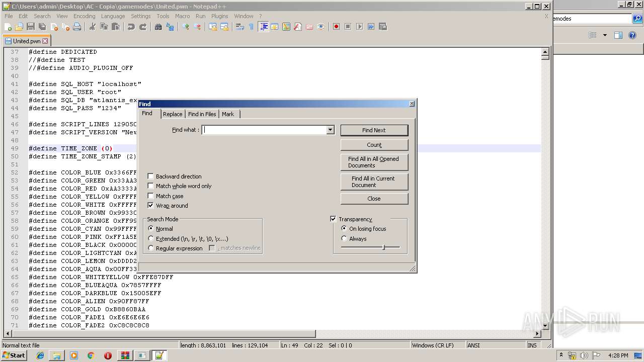Click the Count button
Screen dimensions: 644x362
(374, 145)
